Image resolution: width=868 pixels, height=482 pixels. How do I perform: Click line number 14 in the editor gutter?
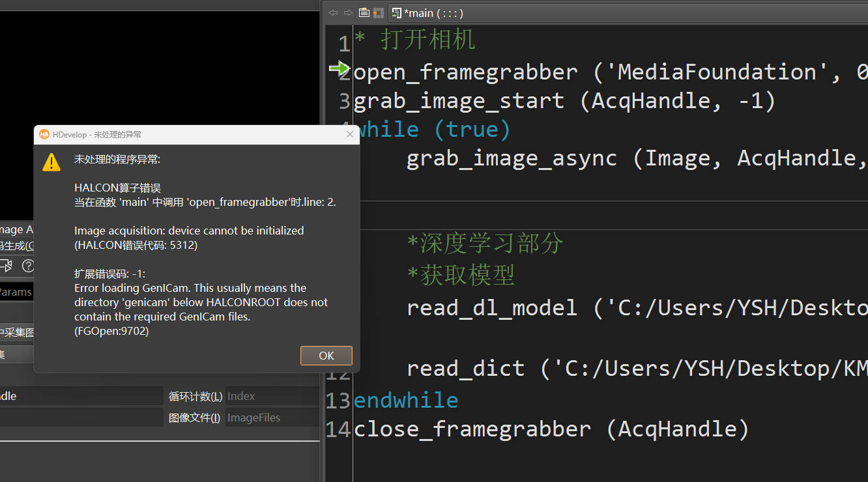click(x=338, y=429)
